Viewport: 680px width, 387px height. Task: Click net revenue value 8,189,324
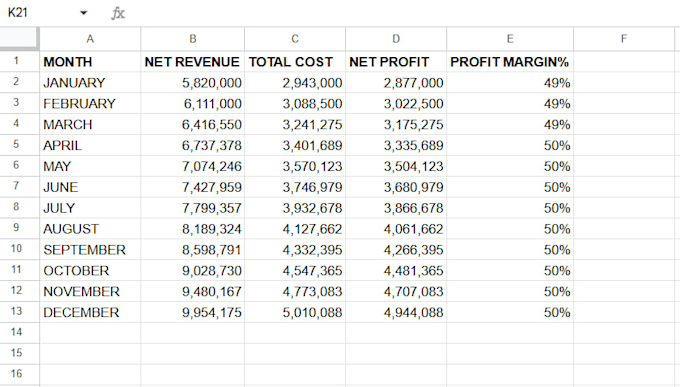click(x=193, y=229)
